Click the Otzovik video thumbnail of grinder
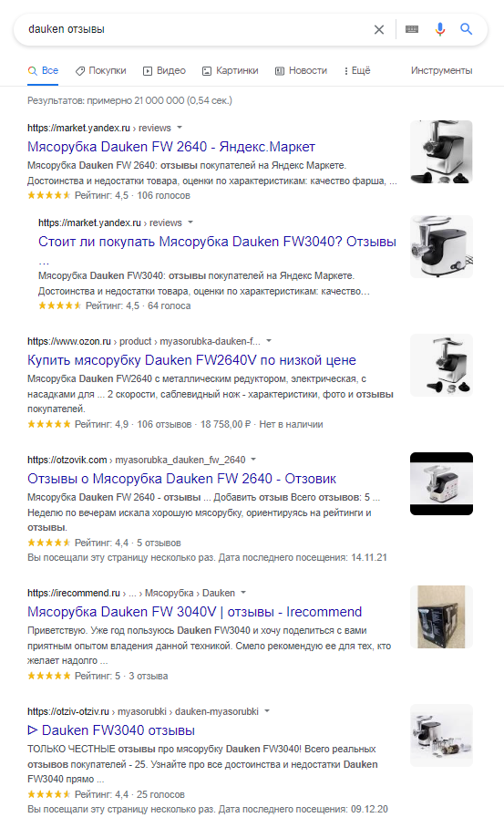This screenshot has height=828, width=504. [x=441, y=483]
